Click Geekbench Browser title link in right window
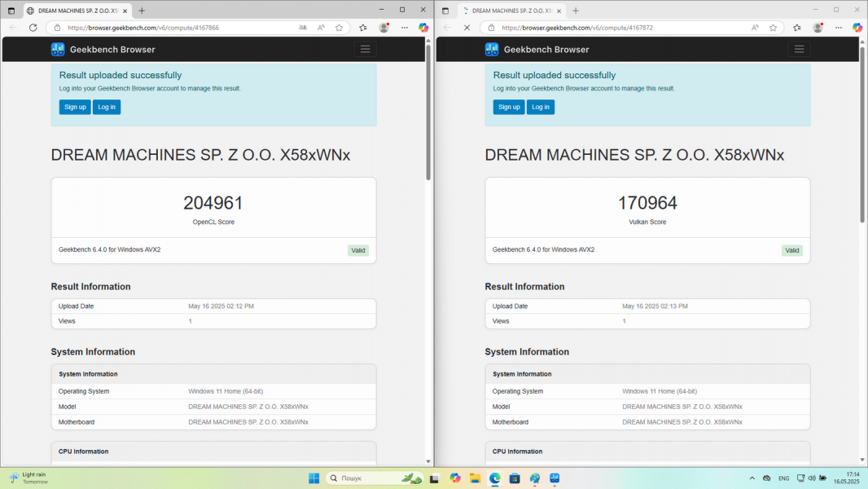Viewport: 868px width, 489px height. [x=546, y=49]
